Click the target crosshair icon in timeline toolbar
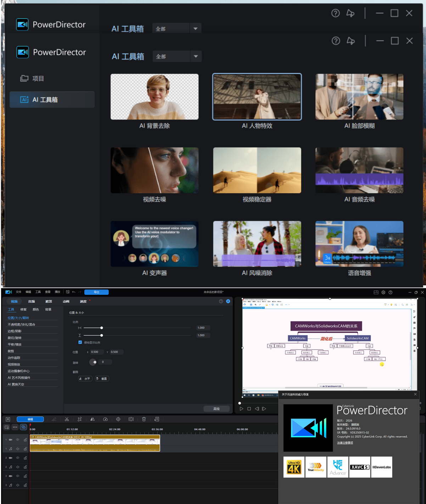 tap(118, 419)
